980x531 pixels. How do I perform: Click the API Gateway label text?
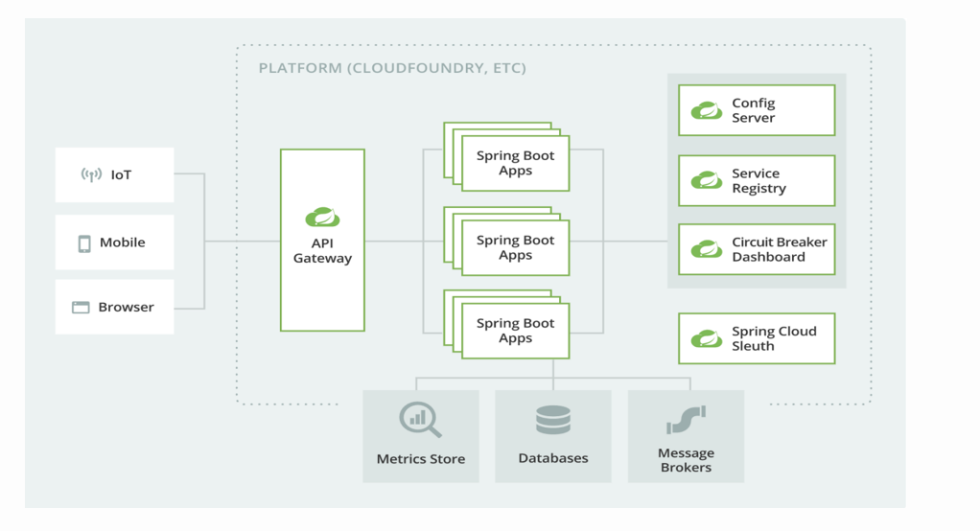click(x=322, y=250)
